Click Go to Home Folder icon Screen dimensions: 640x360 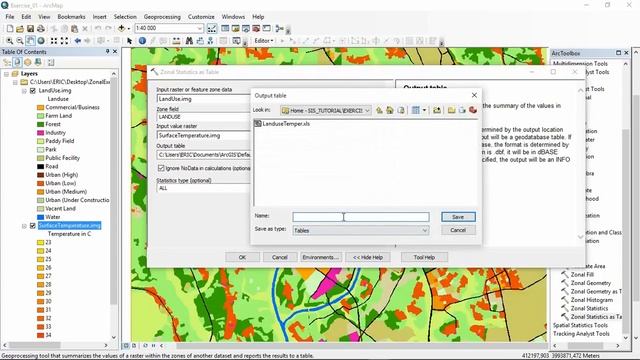390,110
